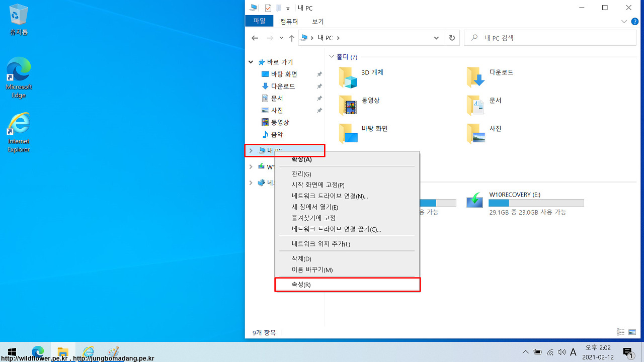
Task: Select 네트워크 드라이브 연결(N)... menu item
Action: 347,196
